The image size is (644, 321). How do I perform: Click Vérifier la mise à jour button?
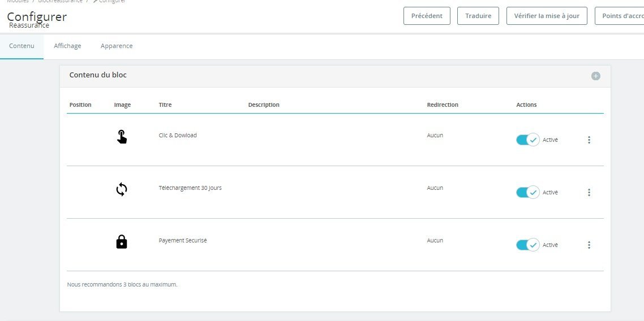[x=547, y=16]
